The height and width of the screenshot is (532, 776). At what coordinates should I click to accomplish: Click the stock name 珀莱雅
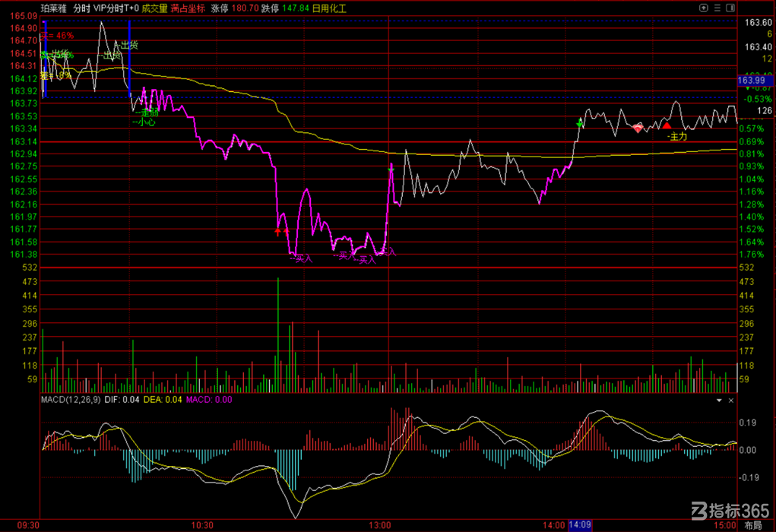(x=53, y=8)
